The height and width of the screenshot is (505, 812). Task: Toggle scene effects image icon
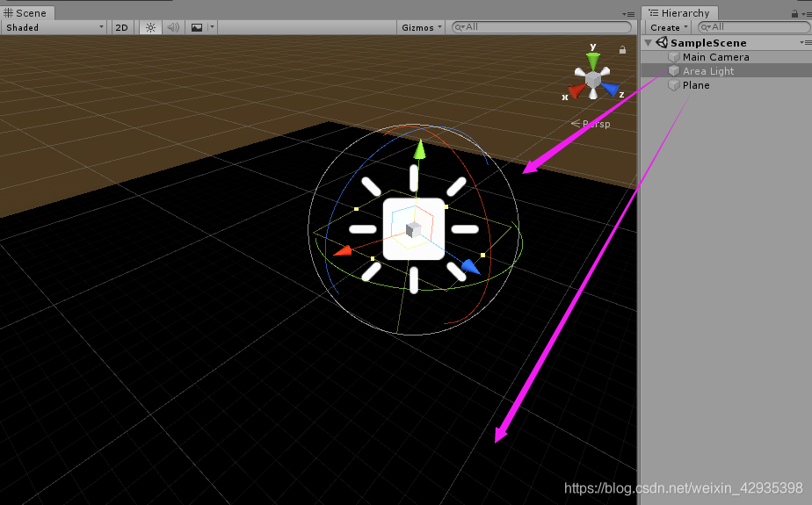197,27
